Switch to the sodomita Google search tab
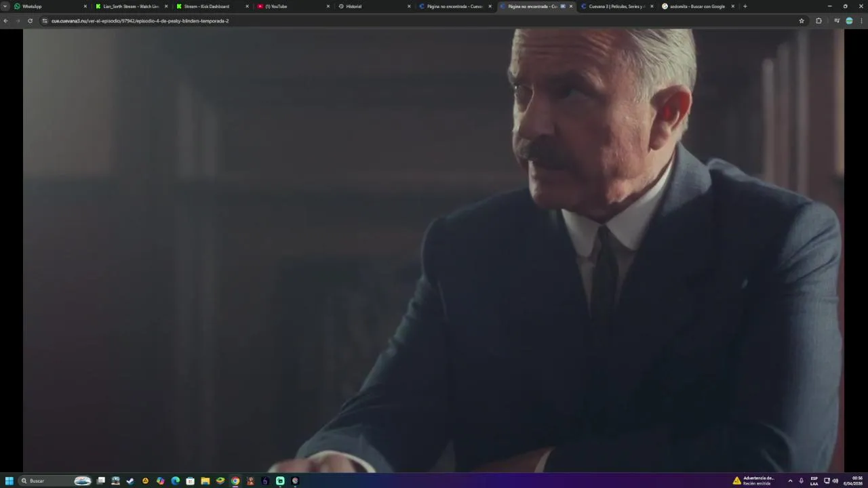This screenshot has width=868, height=488. click(697, 6)
